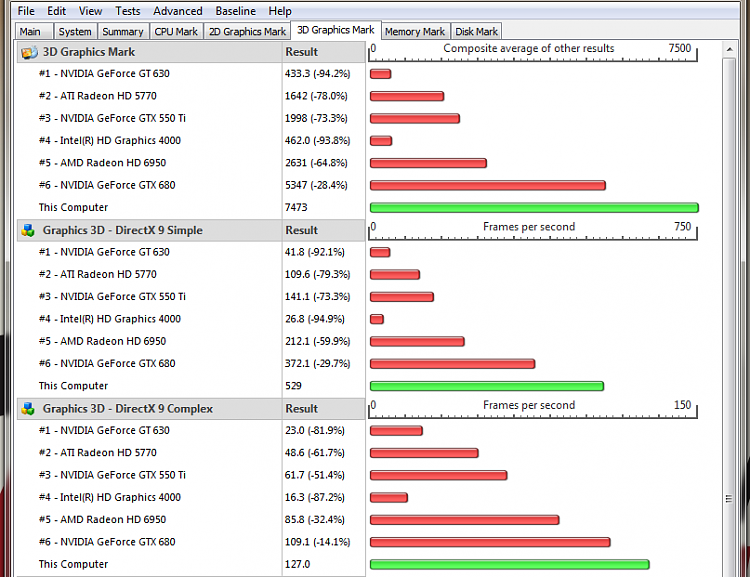
Task: Click result value 433.3 (-94.2%)
Action: point(318,74)
